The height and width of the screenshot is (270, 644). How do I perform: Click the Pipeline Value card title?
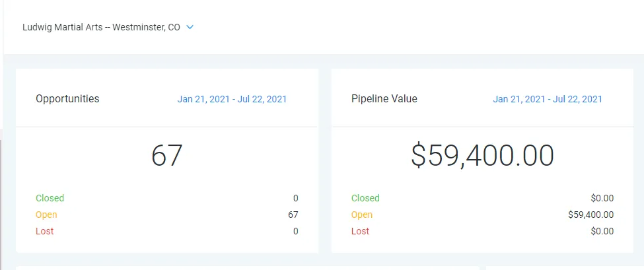(384, 99)
